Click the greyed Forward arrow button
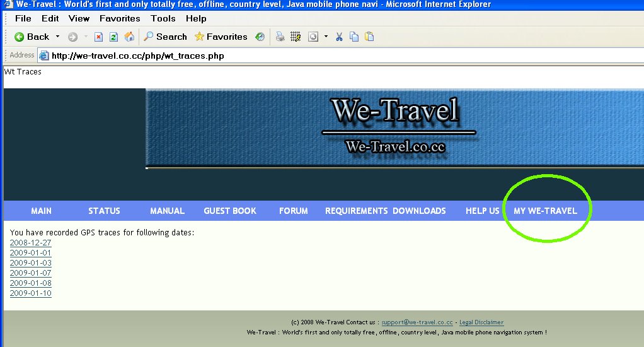This screenshot has width=644, height=347. (72, 37)
